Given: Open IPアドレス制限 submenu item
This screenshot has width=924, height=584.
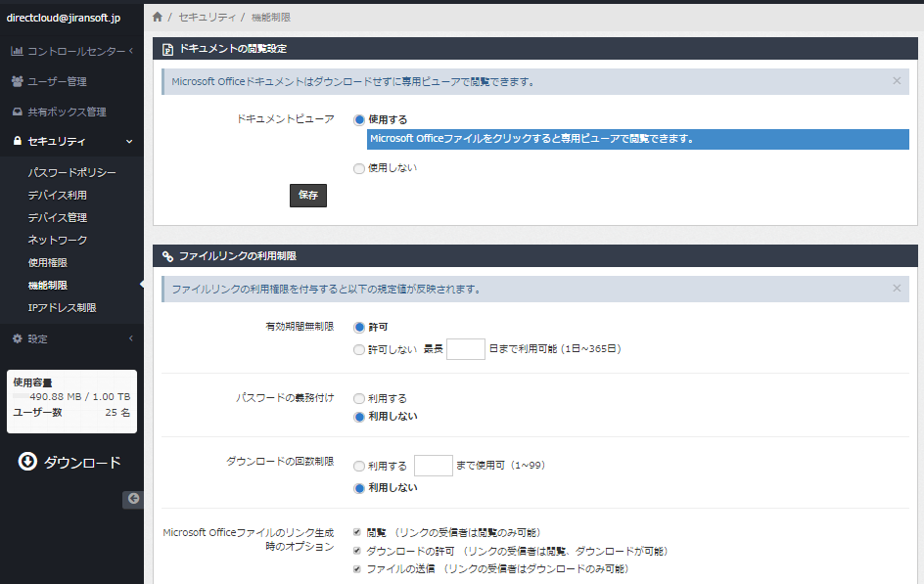Looking at the screenshot, I should point(62,307).
